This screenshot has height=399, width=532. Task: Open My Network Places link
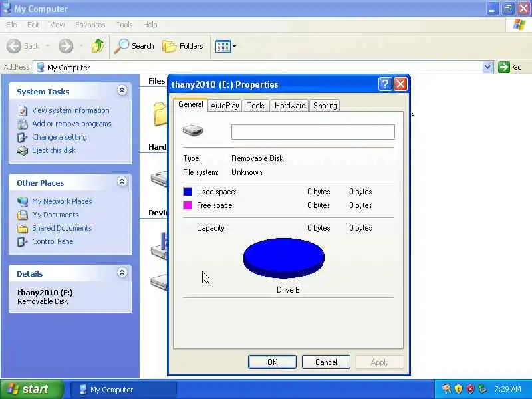click(x=62, y=201)
